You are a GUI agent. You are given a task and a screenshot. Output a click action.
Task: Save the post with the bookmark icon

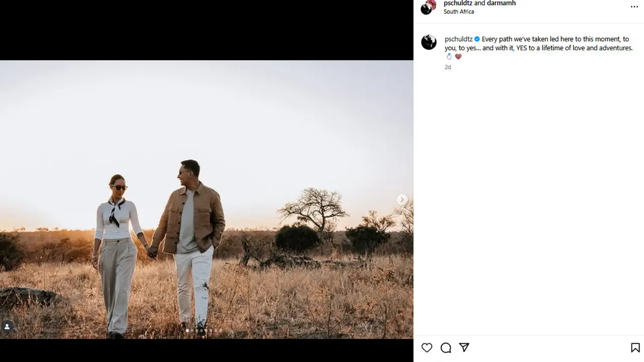(x=635, y=347)
